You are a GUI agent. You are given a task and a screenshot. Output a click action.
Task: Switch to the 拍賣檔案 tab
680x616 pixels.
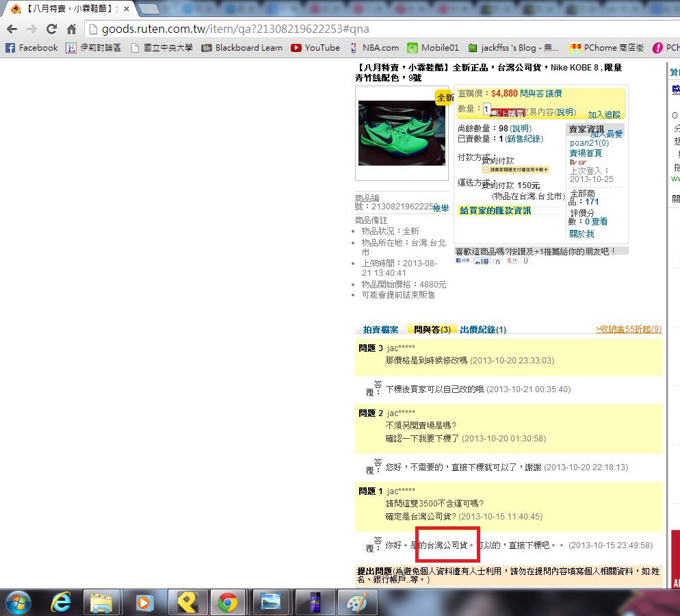(x=380, y=330)
